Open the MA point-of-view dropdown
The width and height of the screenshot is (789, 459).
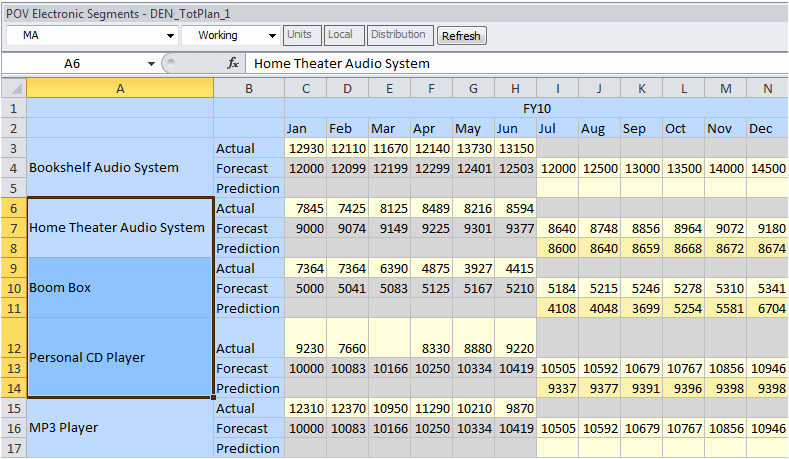coord(171,36)
